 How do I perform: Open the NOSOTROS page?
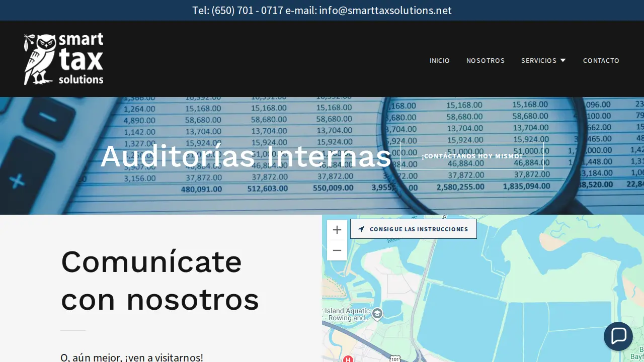[x=486, y=60]
